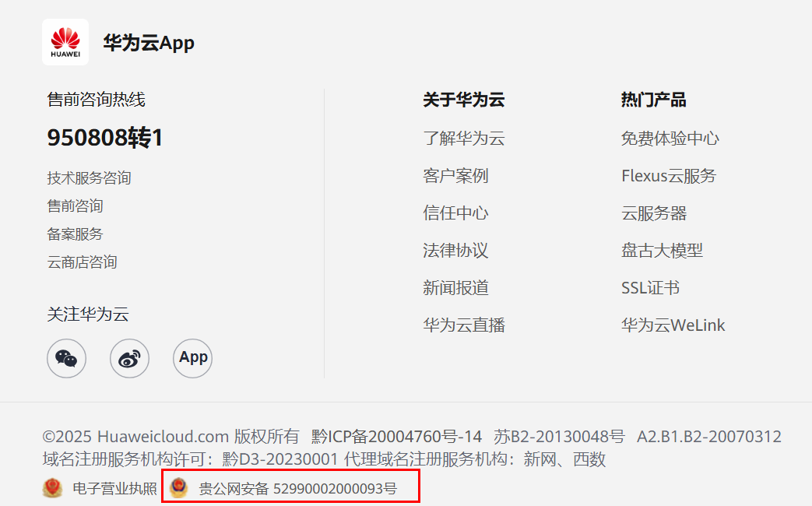This screenshot has height=506, width=812.
Task: Click the round App icon button
Action: pos(192,358)
